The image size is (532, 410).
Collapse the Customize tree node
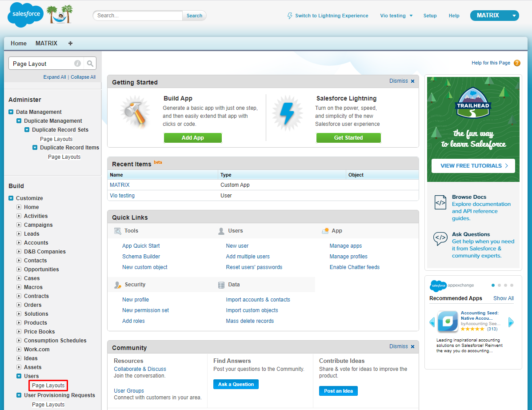click(x=11, y=198)
